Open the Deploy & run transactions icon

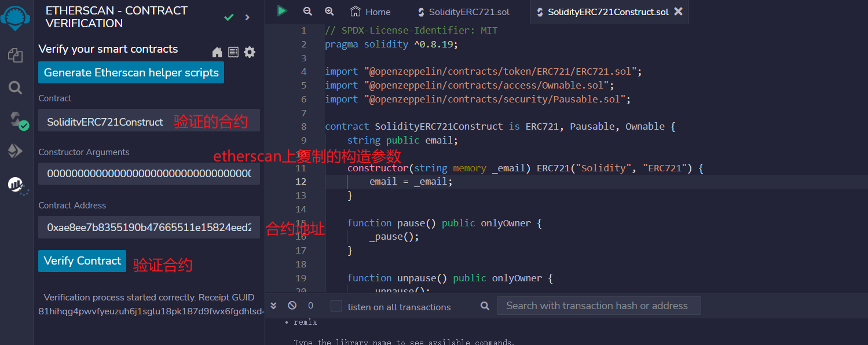tap(16, 151)
